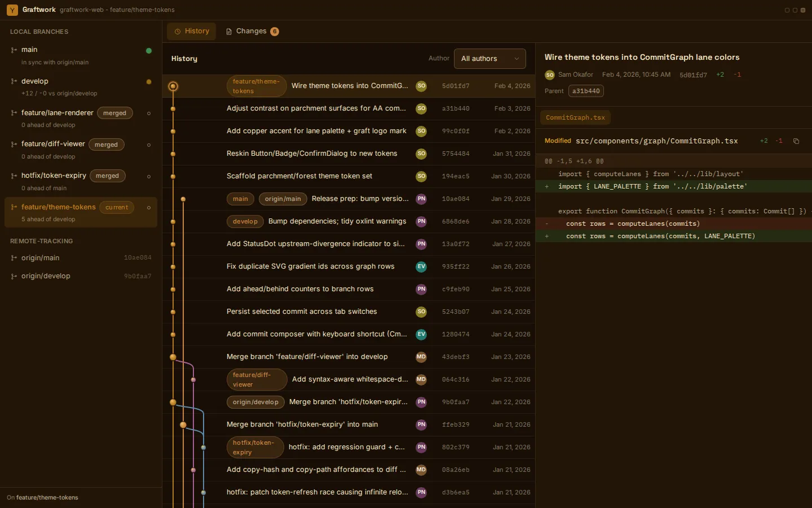The width and height of the screenshot is (812, 508).
Task: Select commit 'Fix duplicate SVG gradient ids'
Action: [x=348, y=266]
